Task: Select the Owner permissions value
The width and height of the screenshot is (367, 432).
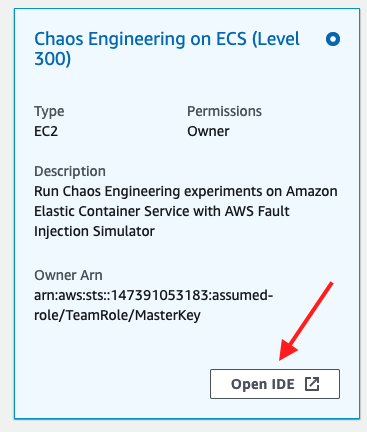Action: [x=208, y=131]
